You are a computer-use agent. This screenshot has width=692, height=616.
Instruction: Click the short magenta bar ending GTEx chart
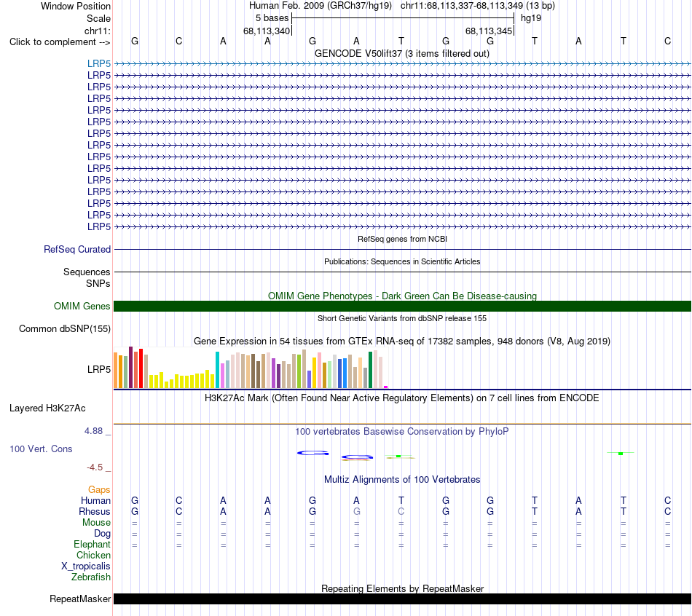click(x=386, y=387)
